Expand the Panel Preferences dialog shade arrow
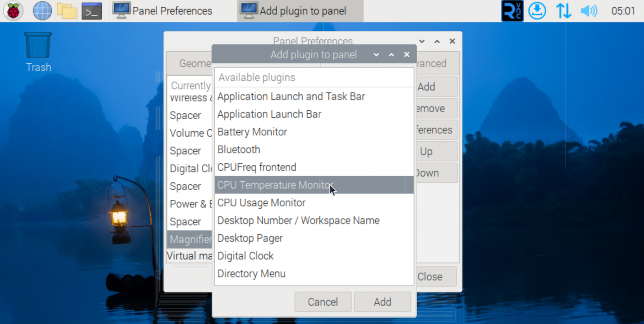The height and width of the screenshot is (324, 644). pos(437,41)
